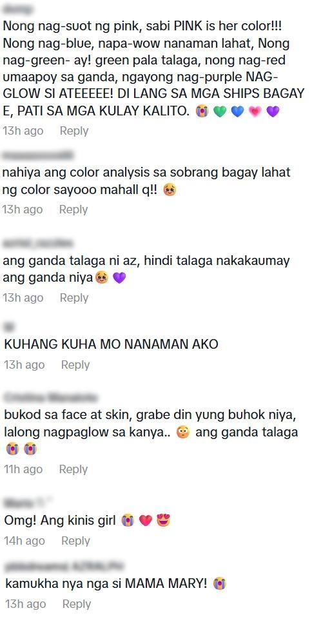The width and height of the screenshot is (312, 644).
Task: Click the 11h ago timestamp
Action: click(23, 469)
